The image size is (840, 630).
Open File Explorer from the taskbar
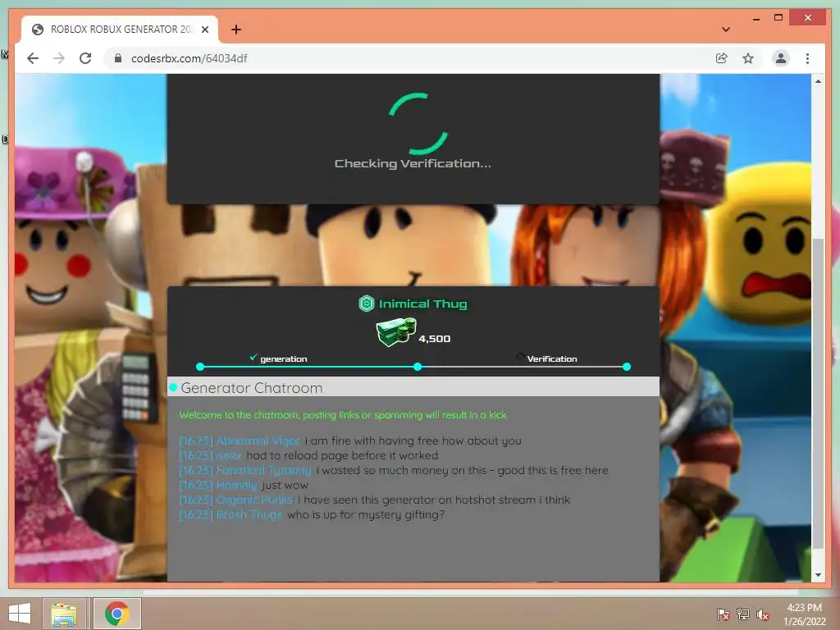tap(64, 614)
